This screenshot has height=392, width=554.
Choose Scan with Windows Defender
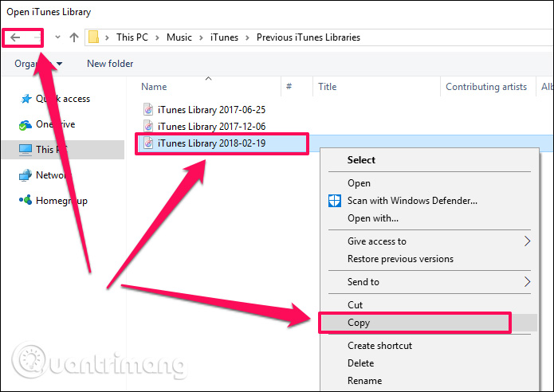tap(412, 201)
